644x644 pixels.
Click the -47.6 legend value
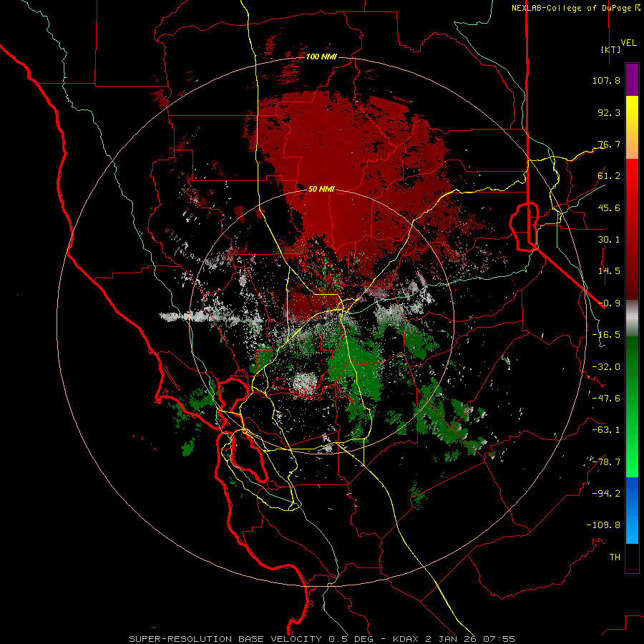tap(606, 399)
